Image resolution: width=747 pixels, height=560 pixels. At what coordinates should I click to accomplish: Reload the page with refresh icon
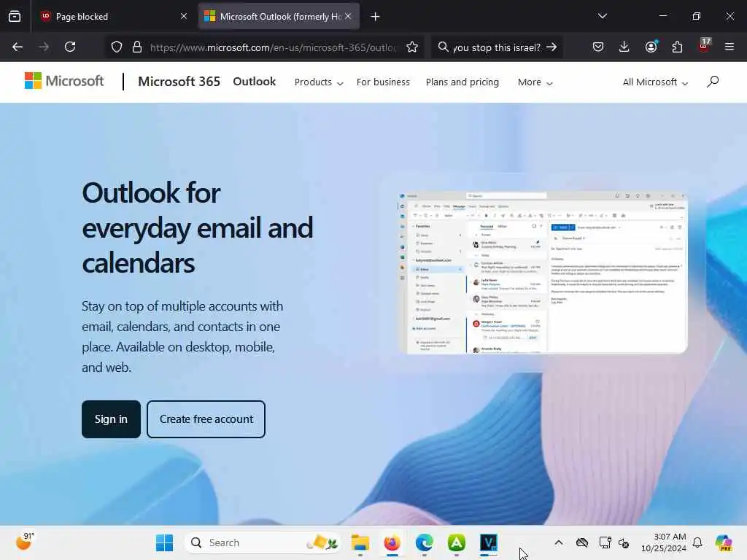pos(70,47)
